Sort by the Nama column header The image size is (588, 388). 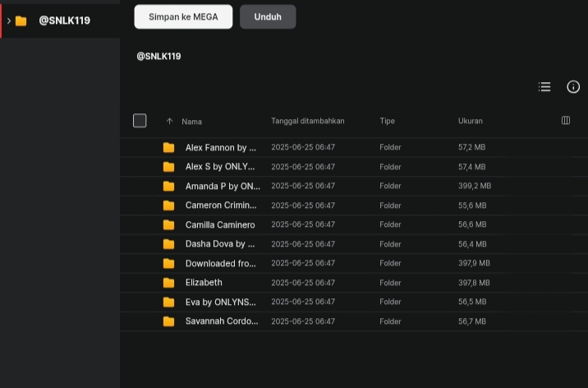pos(191,122)
